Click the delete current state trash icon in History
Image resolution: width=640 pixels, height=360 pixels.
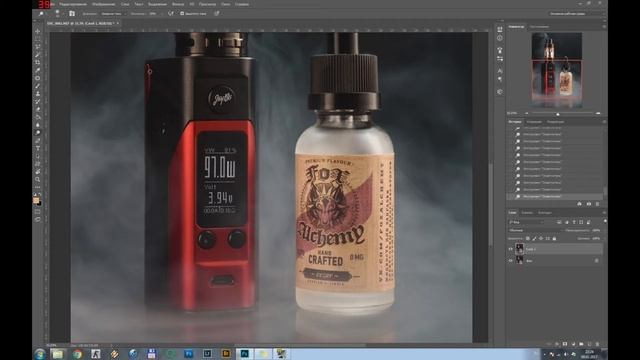click(598, 204)
